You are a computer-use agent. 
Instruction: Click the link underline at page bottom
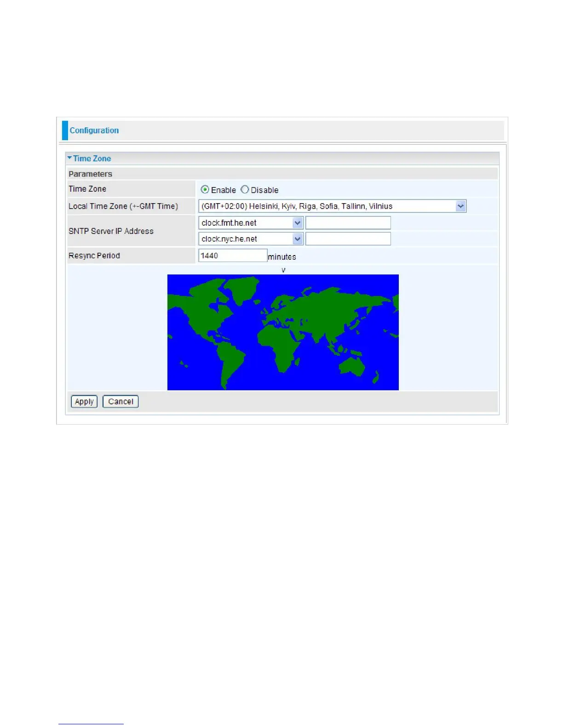pyautogui.click(x=91, y=724)
